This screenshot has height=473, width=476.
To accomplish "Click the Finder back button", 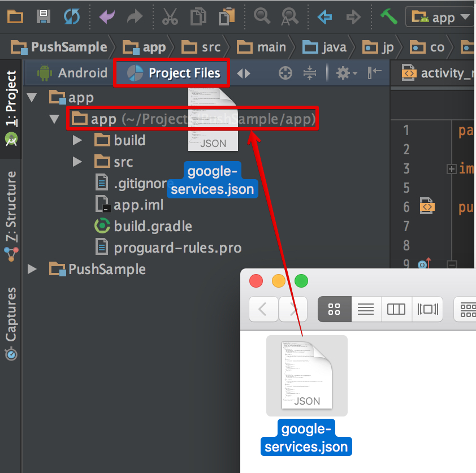I will click(x=263, y=309).
